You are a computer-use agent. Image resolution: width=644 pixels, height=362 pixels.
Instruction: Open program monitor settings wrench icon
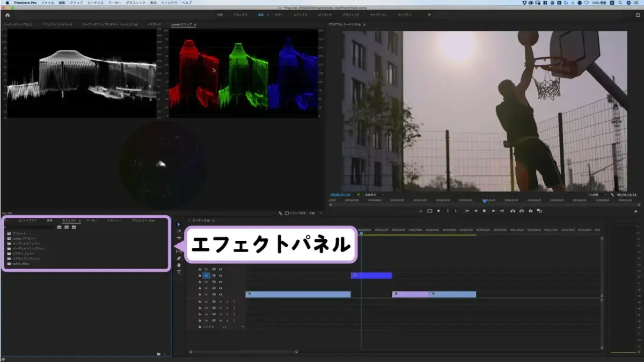[612, 195]
